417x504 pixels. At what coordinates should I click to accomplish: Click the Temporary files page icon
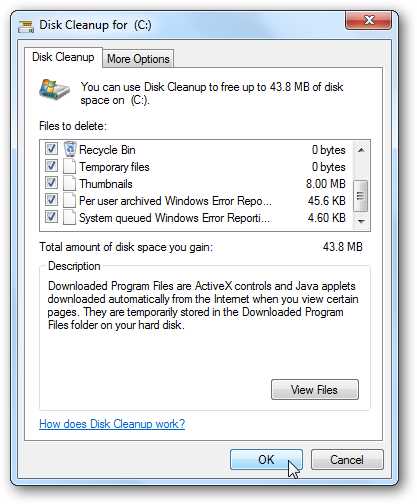[69, 166]
